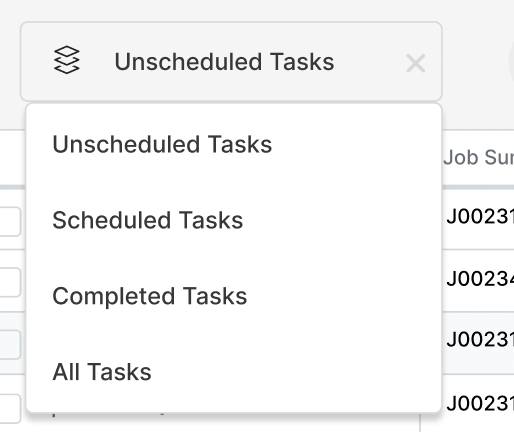Sort by the Job Sum column header
Viewport: 514px width, 432px height.
[478, 157]
